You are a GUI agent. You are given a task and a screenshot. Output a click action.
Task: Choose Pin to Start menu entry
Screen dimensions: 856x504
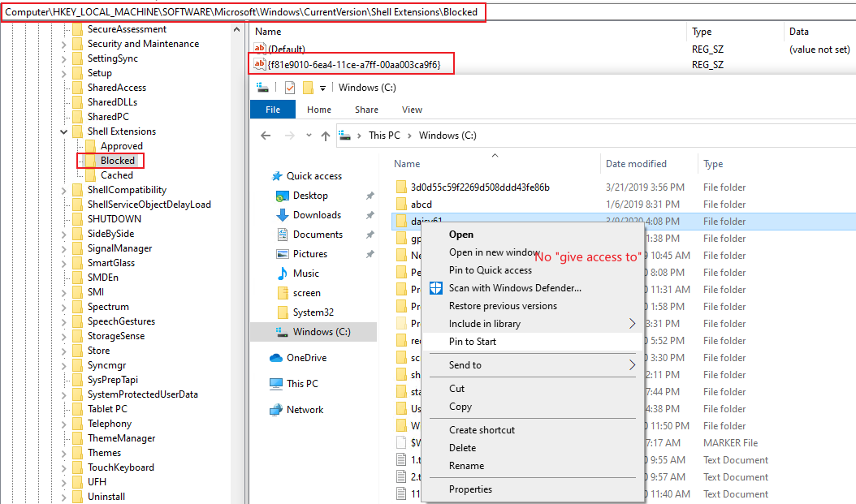[531, 342]
